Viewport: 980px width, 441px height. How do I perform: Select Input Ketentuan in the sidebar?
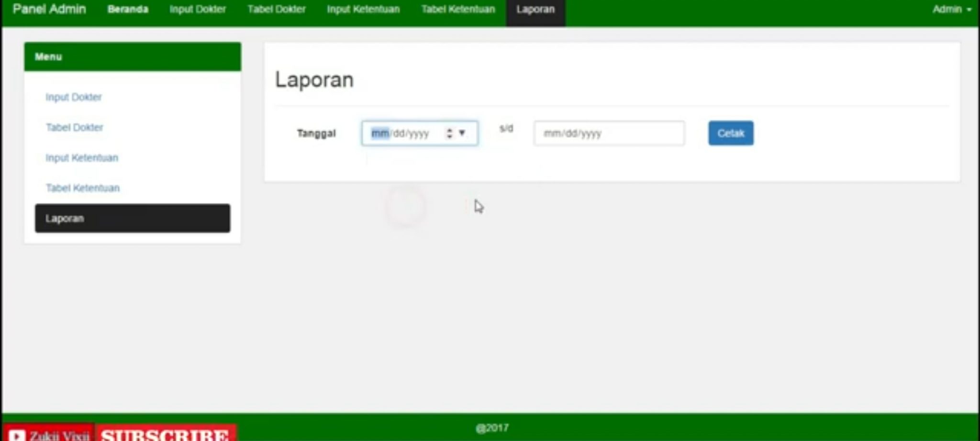coord(82,157)
